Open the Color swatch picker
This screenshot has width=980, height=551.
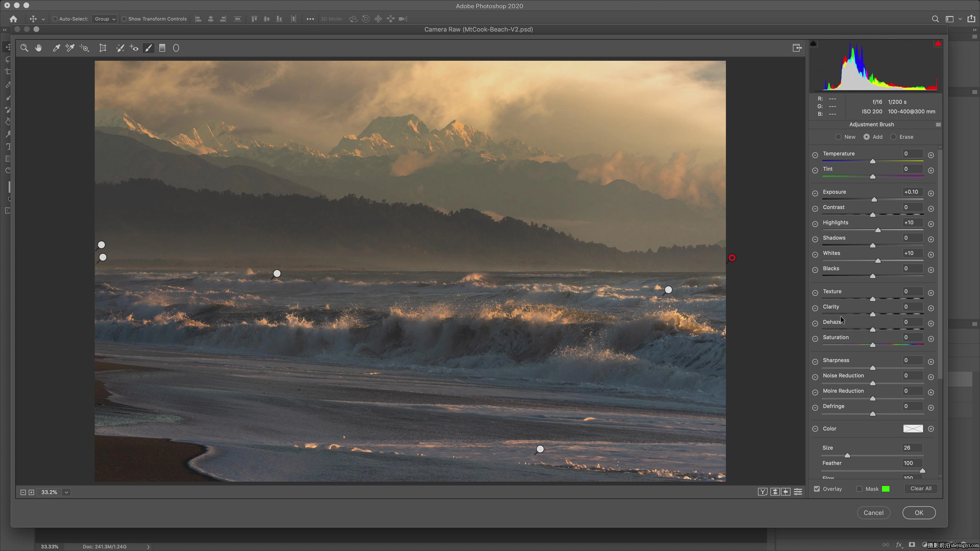pos(913,429)
